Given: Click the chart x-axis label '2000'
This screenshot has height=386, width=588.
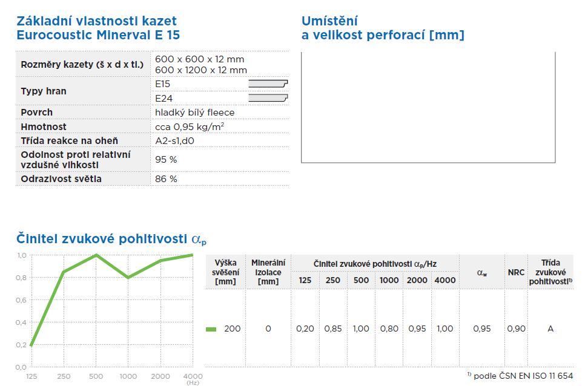Looking at the screenshot, I should 160,376.
